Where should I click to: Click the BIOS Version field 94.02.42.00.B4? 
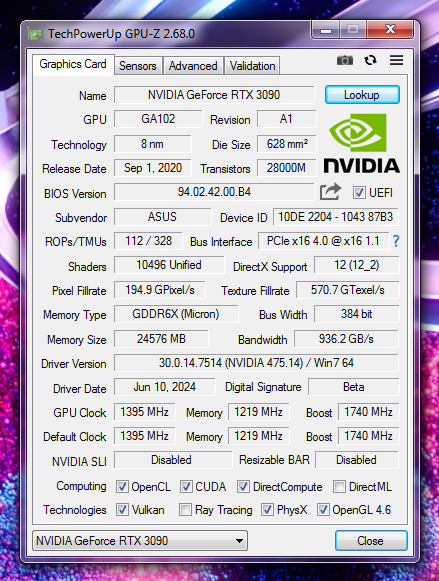coord(214,192)
